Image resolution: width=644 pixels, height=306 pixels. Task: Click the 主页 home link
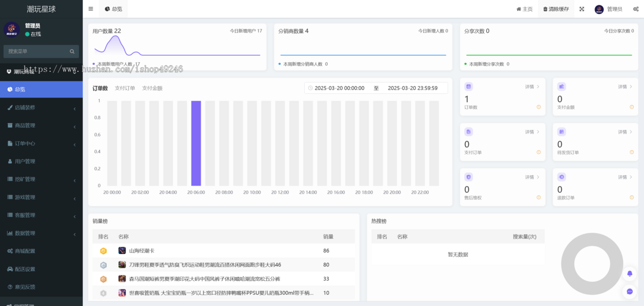tap(524, 9)
